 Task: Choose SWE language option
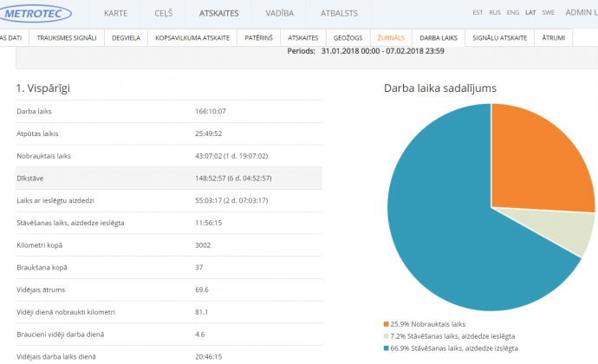(549, 13)
